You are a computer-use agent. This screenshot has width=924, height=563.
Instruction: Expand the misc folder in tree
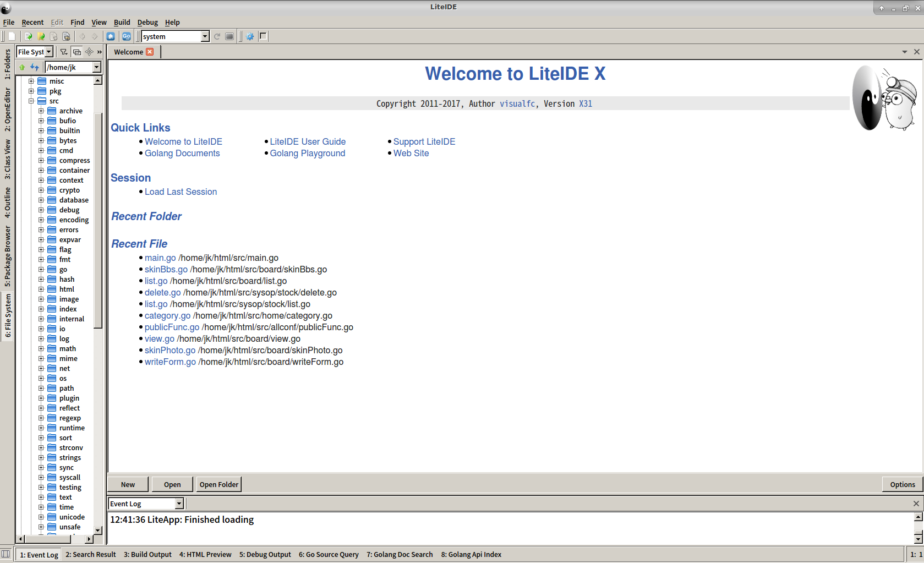click(31, 81)
